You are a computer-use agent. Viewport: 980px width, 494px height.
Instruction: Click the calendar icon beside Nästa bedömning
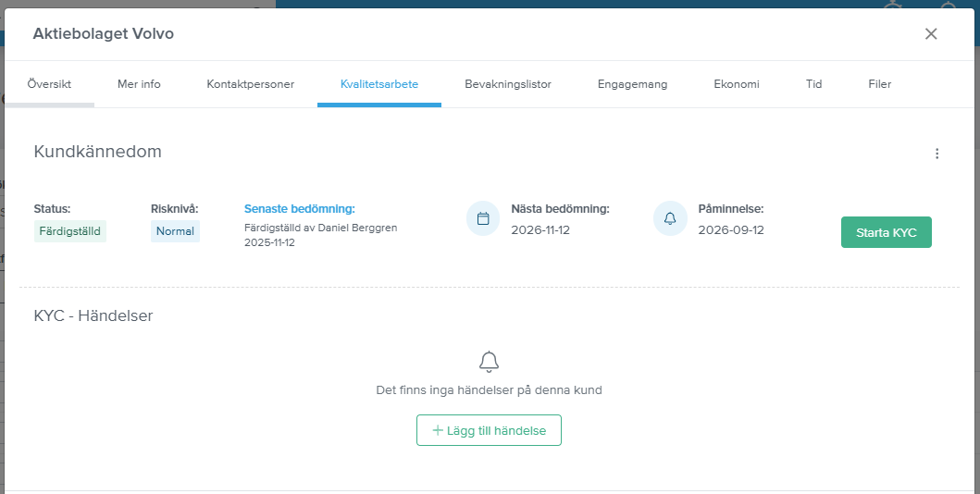[482, 219]
